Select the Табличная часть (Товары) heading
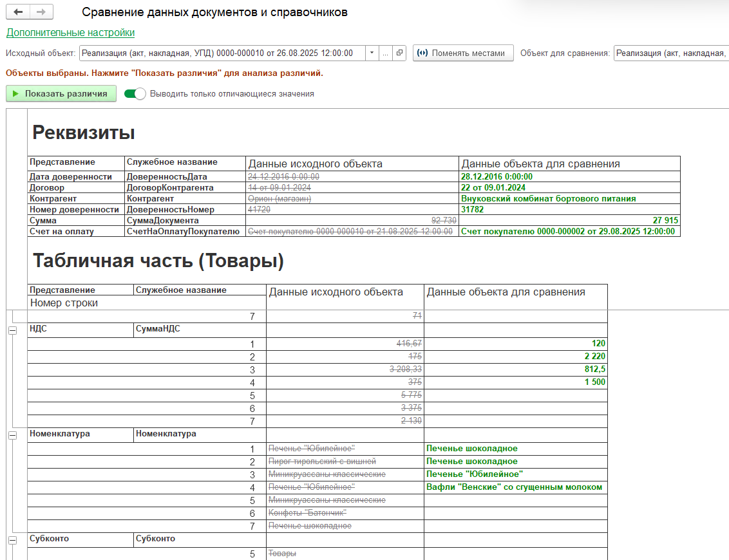This screenshot has width=729, height=560. click(158, 261)
